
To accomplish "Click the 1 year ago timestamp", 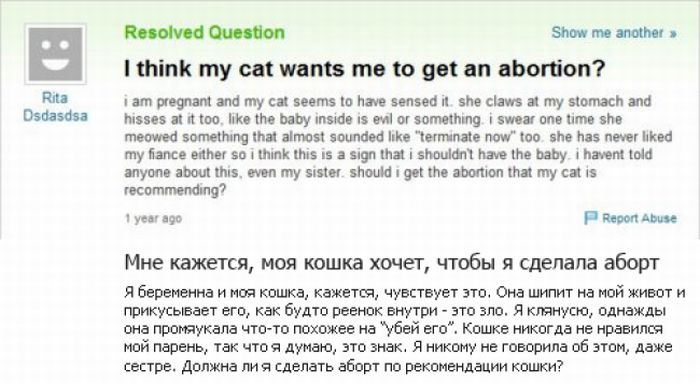I will tap(153, 218).
